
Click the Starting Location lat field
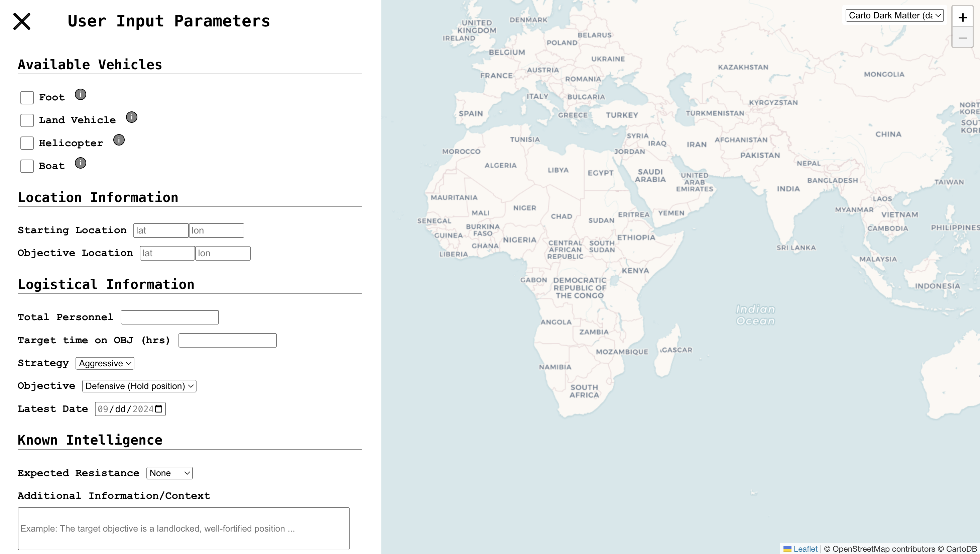pos(161,230)
